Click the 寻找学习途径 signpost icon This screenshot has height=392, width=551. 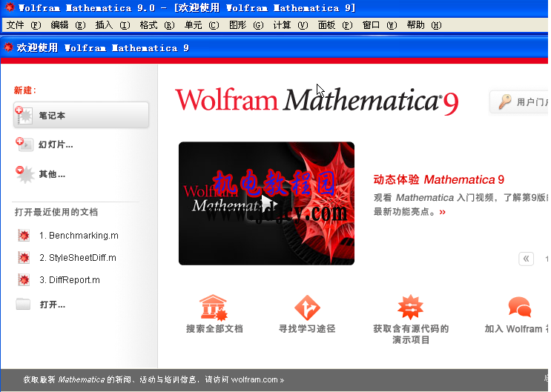click(307, 308)
